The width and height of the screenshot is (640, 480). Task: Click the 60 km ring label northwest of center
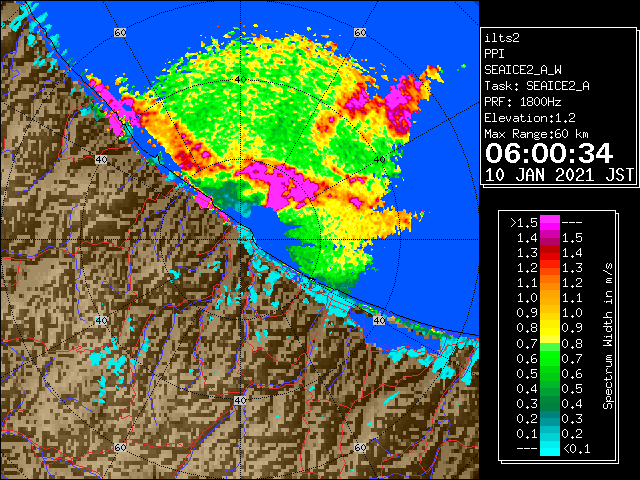(x=120, y=33)
